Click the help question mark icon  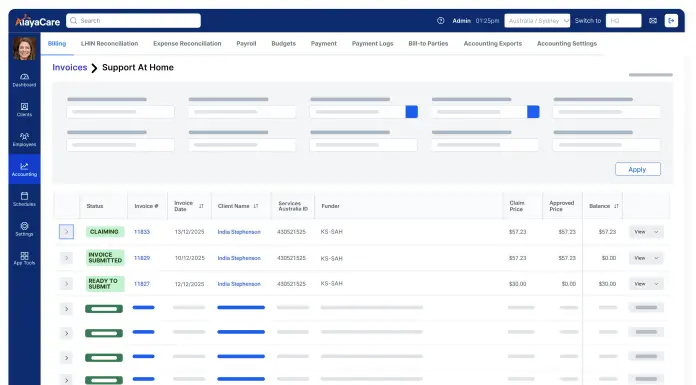440,20
